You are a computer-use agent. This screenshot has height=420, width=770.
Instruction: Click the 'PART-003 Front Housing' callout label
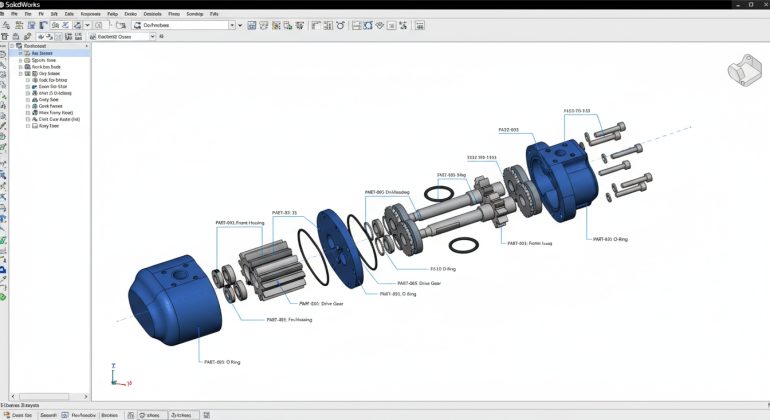(240, 223)
